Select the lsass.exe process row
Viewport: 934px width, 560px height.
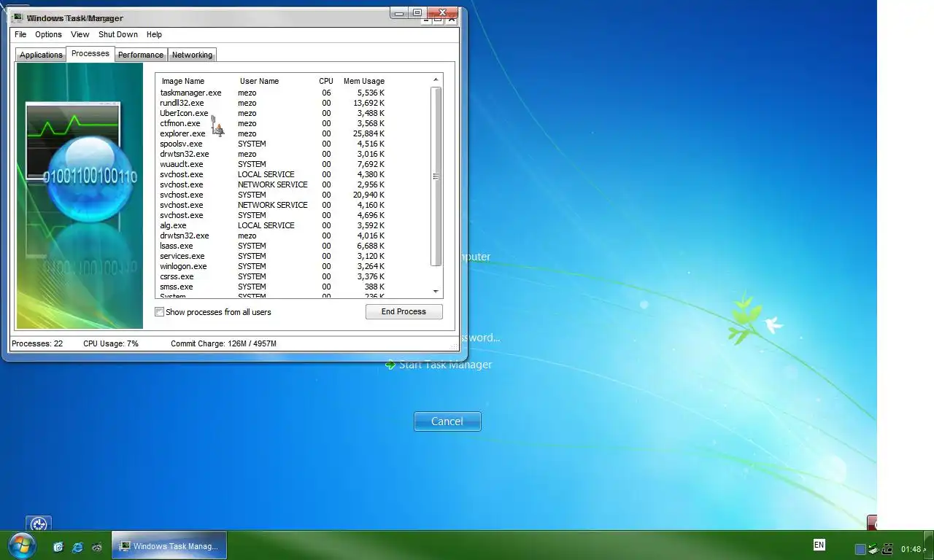[x=272, y=246]
